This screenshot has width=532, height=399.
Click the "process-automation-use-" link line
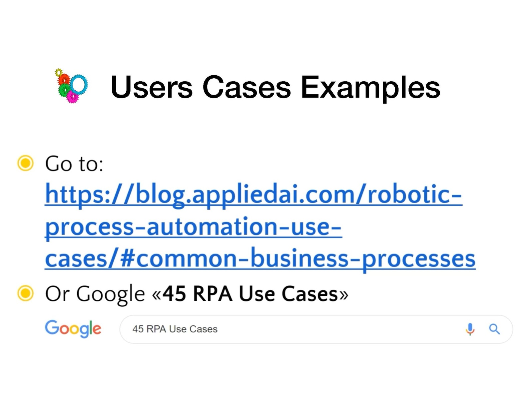(193, 226)
